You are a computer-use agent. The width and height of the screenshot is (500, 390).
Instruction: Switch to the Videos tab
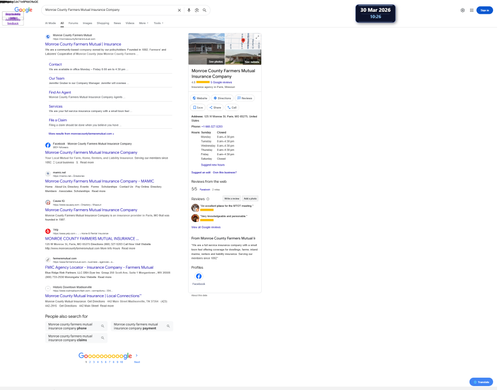coord(130,23)
